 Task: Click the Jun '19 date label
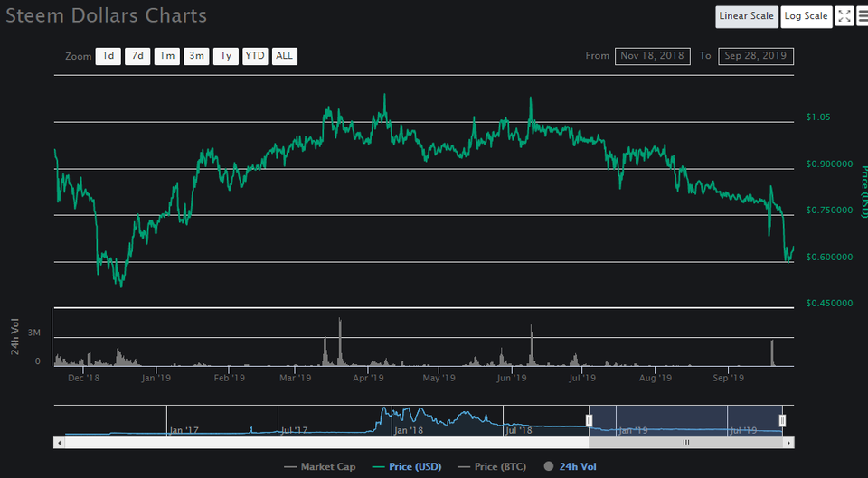(512, 378)
